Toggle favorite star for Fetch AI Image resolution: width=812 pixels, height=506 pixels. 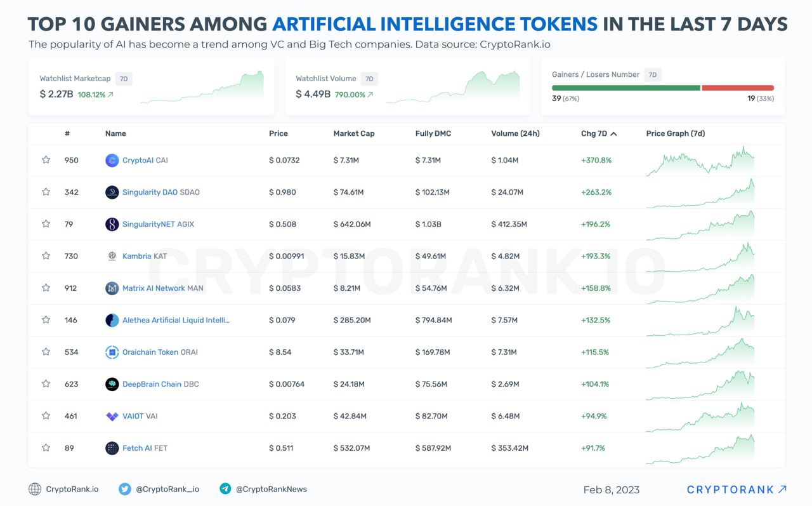46,448
